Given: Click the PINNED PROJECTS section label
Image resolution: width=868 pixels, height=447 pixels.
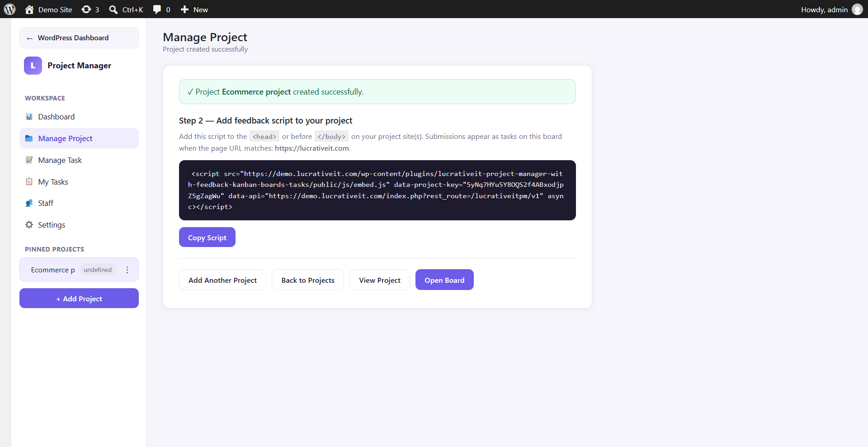Looking at the screenshot, I should pyautogui.click(x=55, y=249).
